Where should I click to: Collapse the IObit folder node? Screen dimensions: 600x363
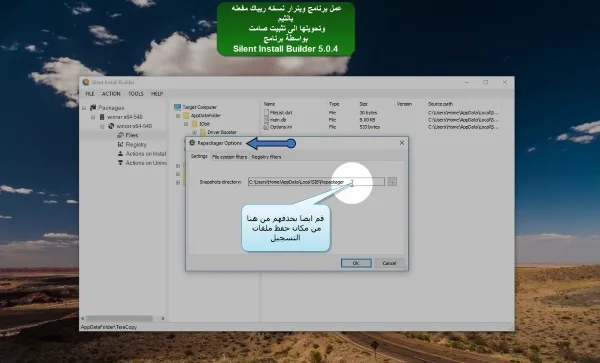click(x=186, y=124)
